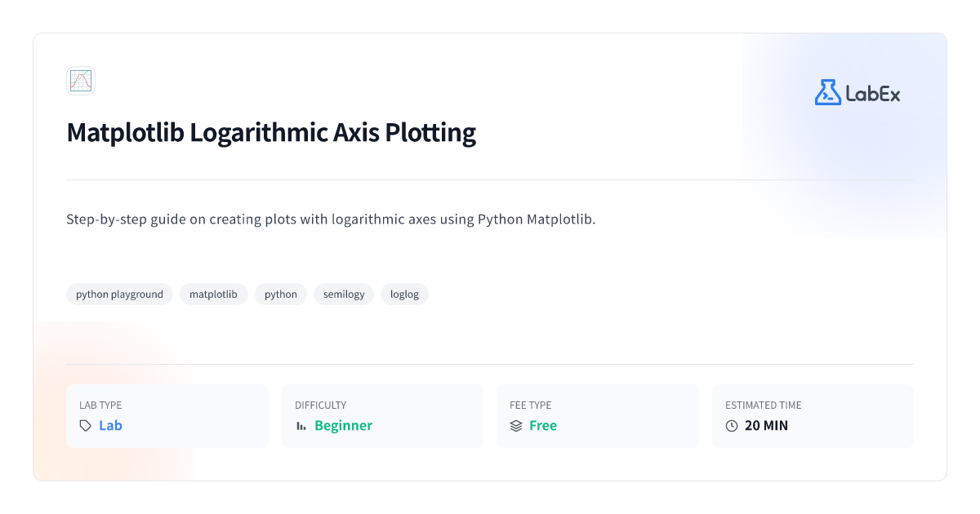Click the chart thumbnail icon above the title
The height and width of the screenshot is (514, 980).
tap(81, 81)
